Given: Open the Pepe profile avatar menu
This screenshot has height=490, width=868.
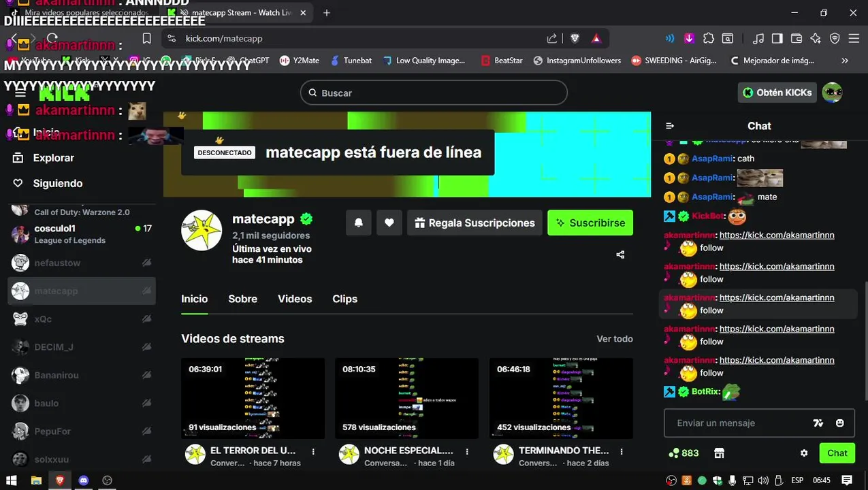Looking at the screenshot, I should (x=832, y=93).
